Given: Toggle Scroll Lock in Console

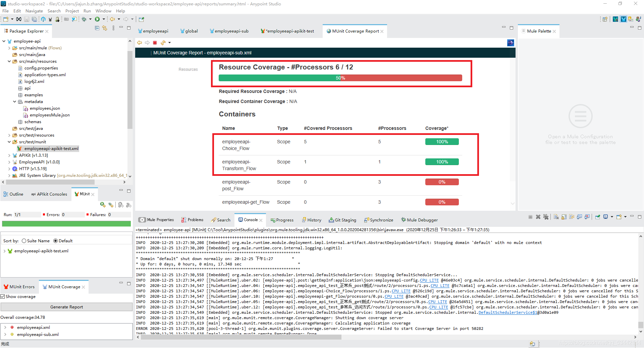Looking at the screenshot, I should pyautogui.click(x=564, y=217).
